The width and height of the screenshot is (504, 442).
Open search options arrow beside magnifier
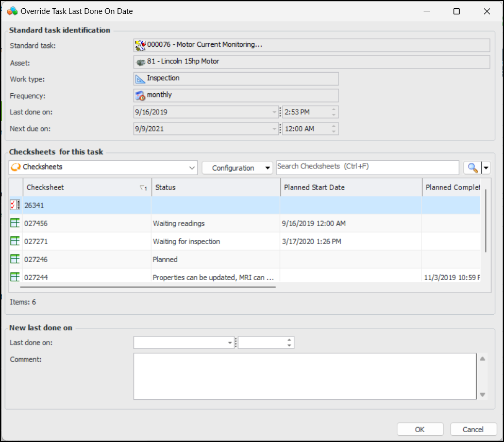pyautogui.click(x=485, y=167)
